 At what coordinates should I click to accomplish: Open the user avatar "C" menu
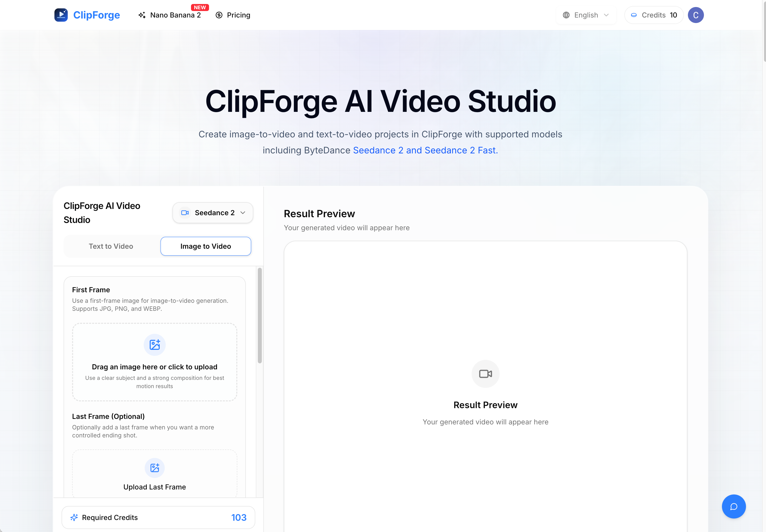pyautogui.click(x=696, y=15)
